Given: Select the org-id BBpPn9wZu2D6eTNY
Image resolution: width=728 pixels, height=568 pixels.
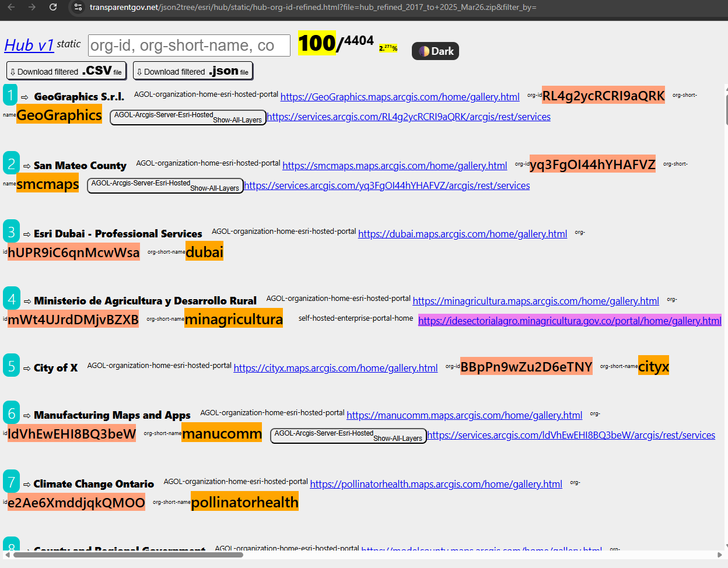Looking at the screenshot, I should (527, 366).
